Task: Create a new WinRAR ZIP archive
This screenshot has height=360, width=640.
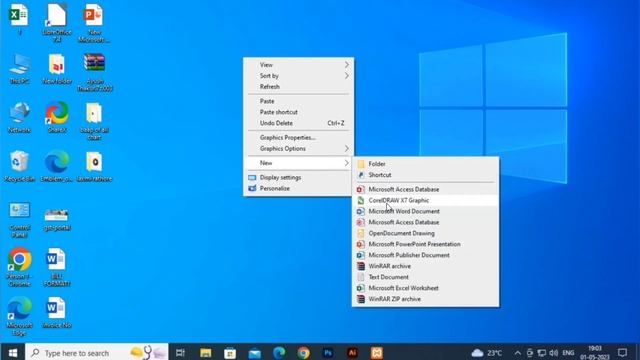Action: 425,299
